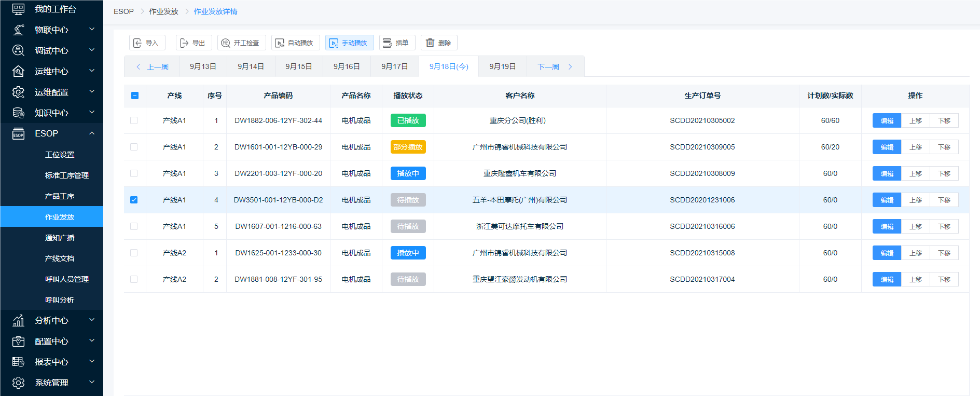Viewport: 980px width, 396px height.
Task: Click 编辑 for order SCDD20210309005
Action: (887, 147)
